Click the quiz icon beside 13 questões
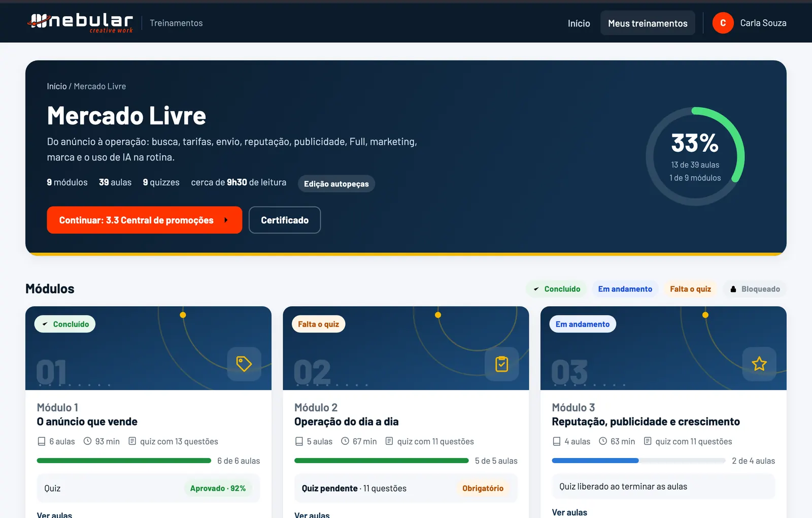This screenshot has height=518, width=812. [x=132, y=441]
